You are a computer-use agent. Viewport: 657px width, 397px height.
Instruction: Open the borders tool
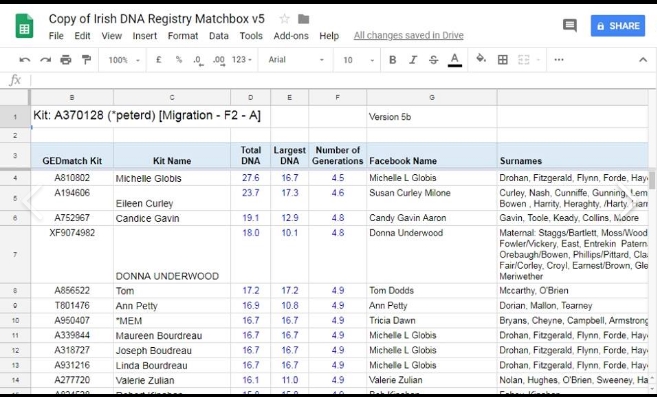point(503,60)
